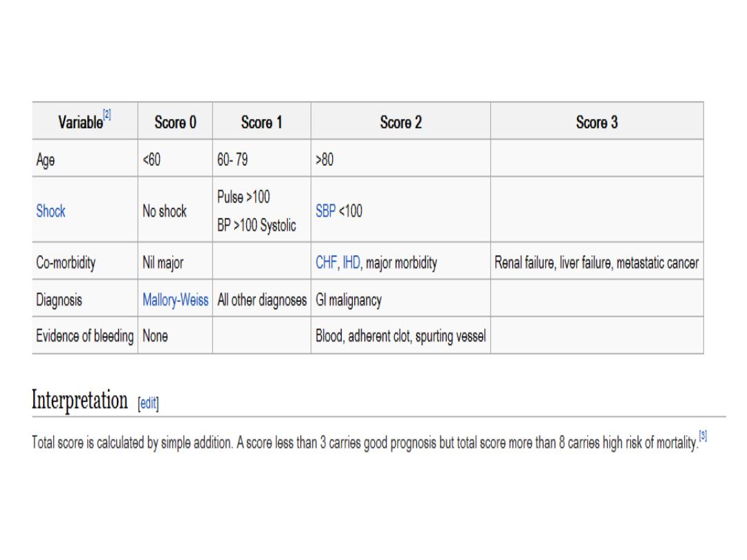Click the 'GI malignancy' table cell

pyautogui.click(x=348, y=301)
